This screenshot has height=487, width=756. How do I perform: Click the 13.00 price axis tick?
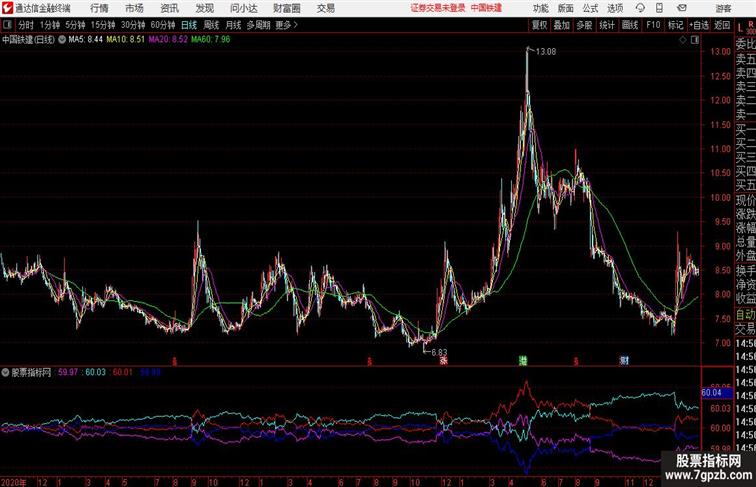(720, 52)
